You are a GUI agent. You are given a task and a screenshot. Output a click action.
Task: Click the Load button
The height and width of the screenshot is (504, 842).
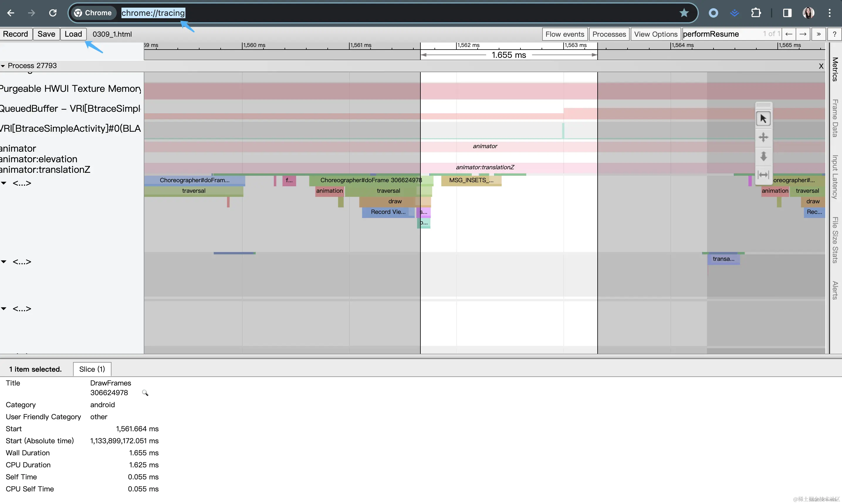click(x=73, y=34)
